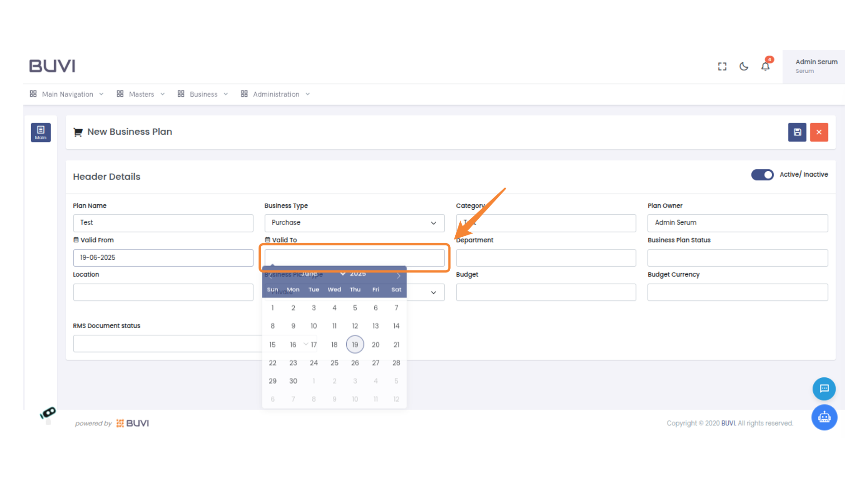Click the red cancel X icon
Screen dimensions: 868x488
coord(819,132)
